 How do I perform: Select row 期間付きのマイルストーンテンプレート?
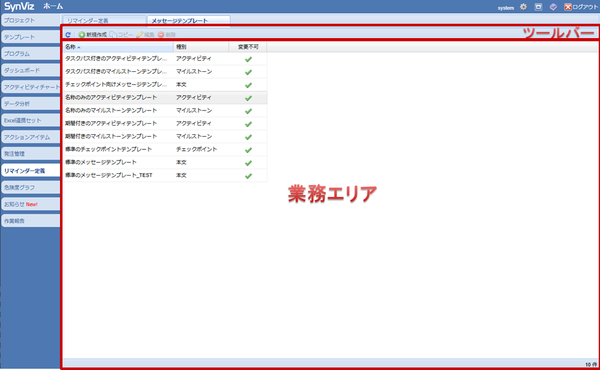point(165,137)
